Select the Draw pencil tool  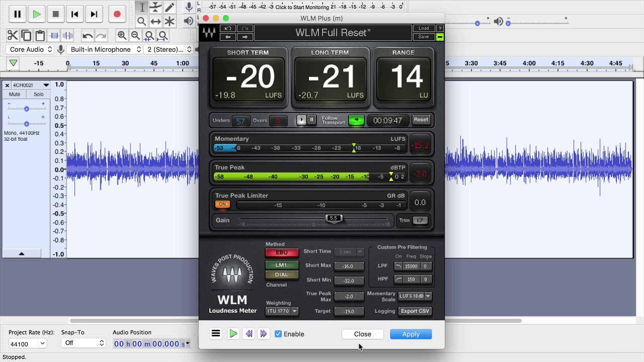pos(170,8)
